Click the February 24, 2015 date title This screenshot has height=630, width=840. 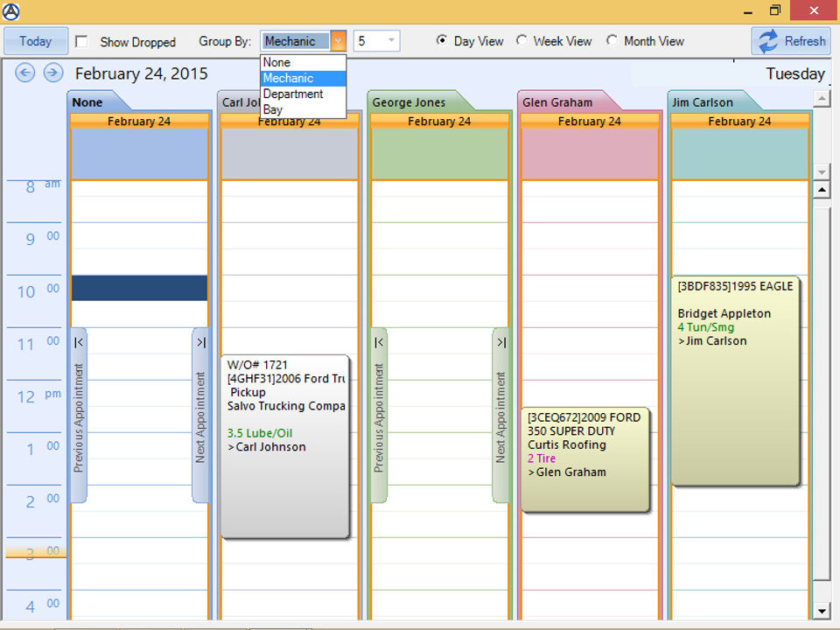tap(142, 73)
